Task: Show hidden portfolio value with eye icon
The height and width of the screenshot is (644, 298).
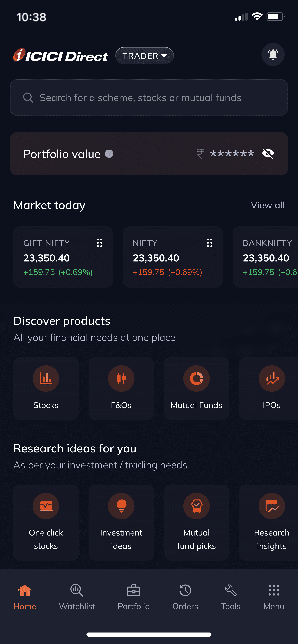Action: (268, 154)
